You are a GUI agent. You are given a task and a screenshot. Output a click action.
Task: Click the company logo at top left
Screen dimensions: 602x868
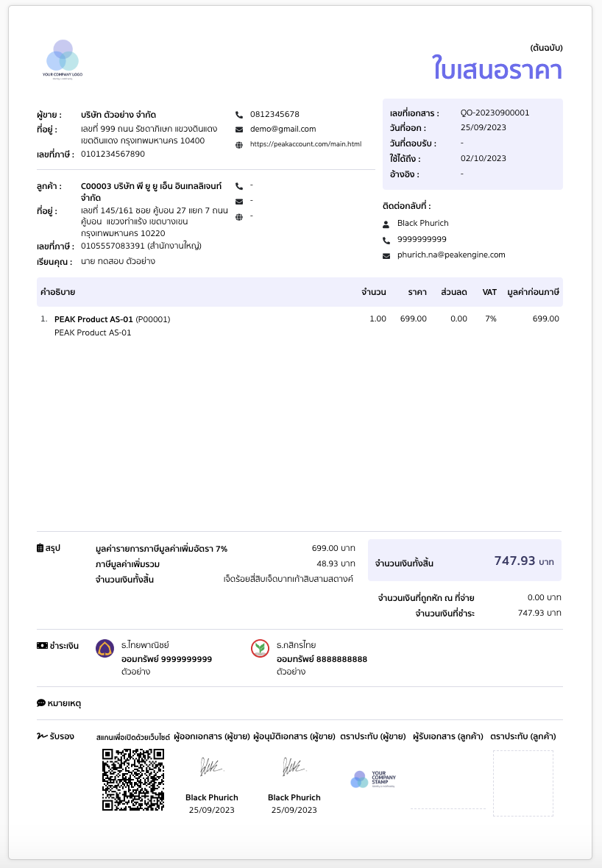pos(63,59)
